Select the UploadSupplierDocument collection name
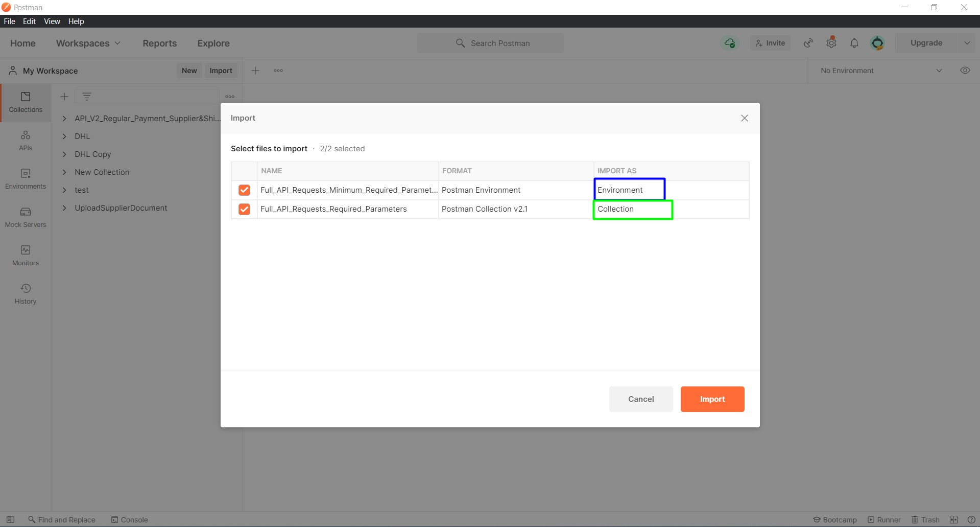Image resolution: width=980 pixels, height=527 pixels. [121, 208]
